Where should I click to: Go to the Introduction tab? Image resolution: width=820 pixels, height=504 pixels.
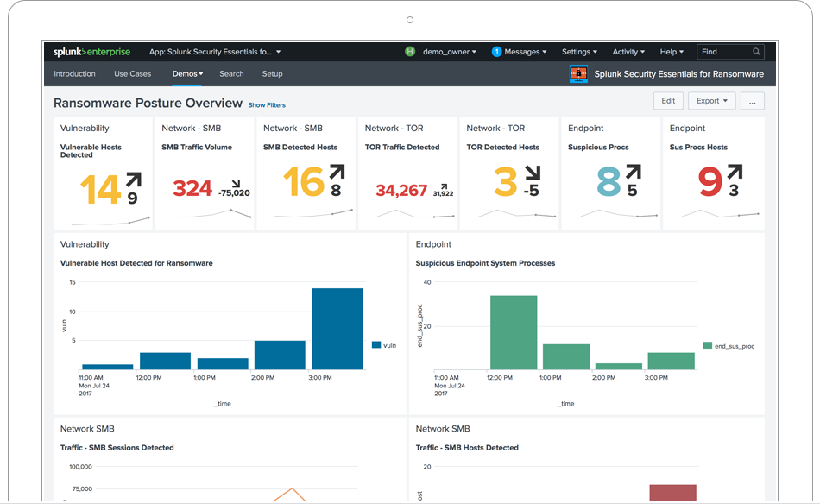point(74,73)
